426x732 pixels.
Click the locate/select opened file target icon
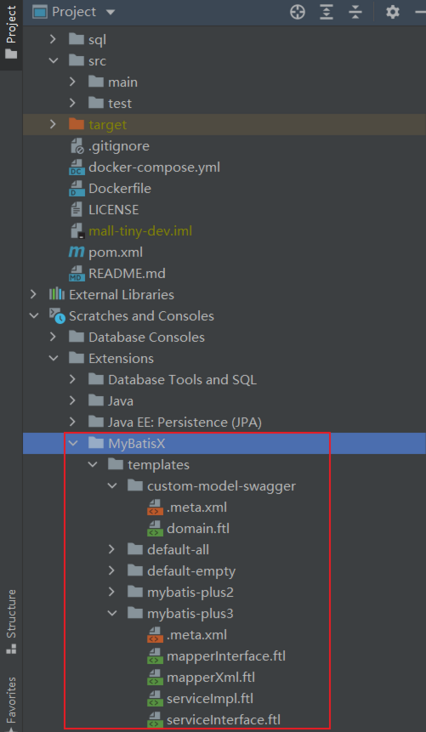point(297,12)
